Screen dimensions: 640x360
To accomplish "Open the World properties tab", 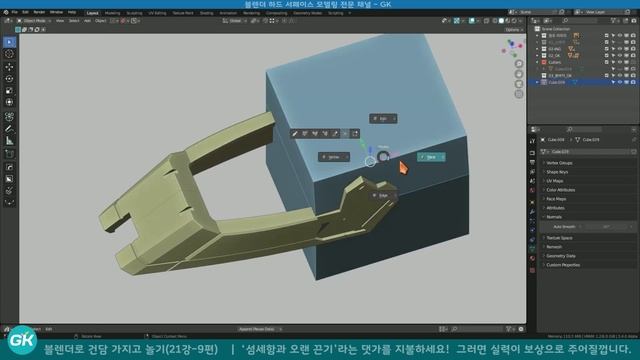I will pyautogui.click(x=532, y=190).
